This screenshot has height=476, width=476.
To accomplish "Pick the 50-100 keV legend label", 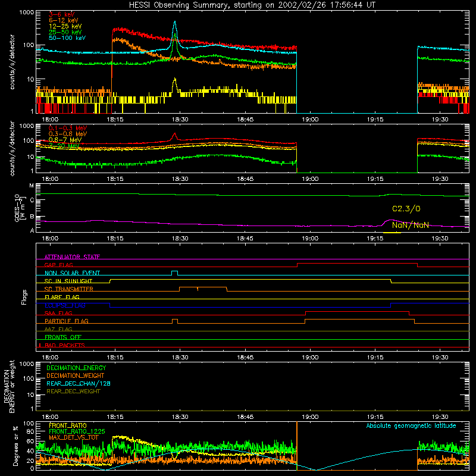I will [67, 38].
